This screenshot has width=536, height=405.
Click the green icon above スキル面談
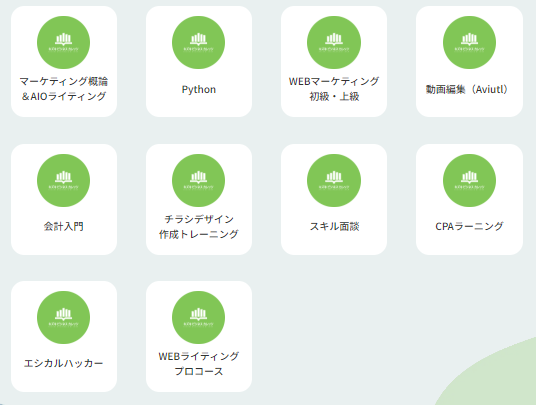coord(334,180)
